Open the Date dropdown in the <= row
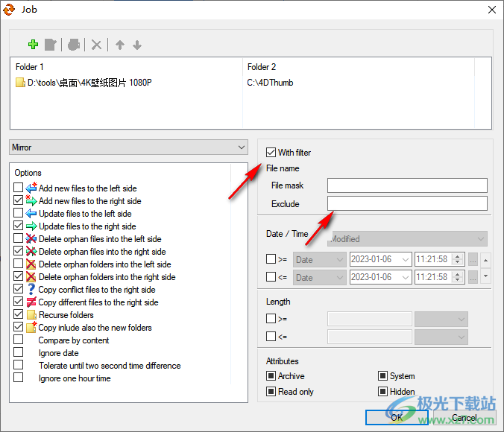 coord(320,278)
